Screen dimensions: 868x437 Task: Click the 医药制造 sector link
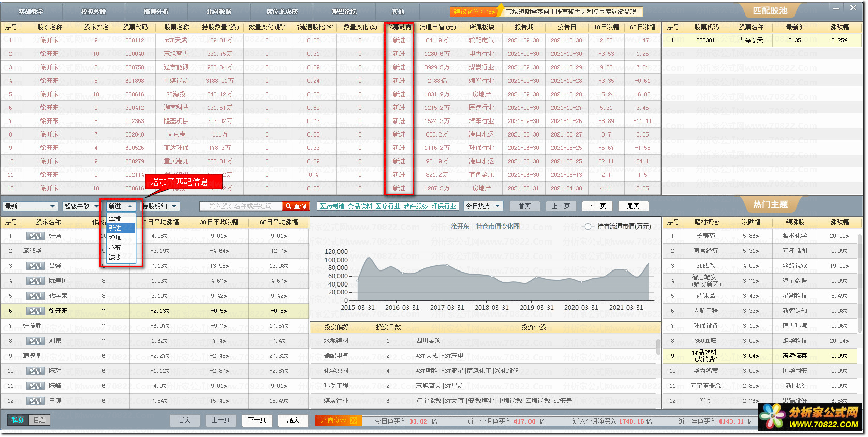tap(332, 206)
